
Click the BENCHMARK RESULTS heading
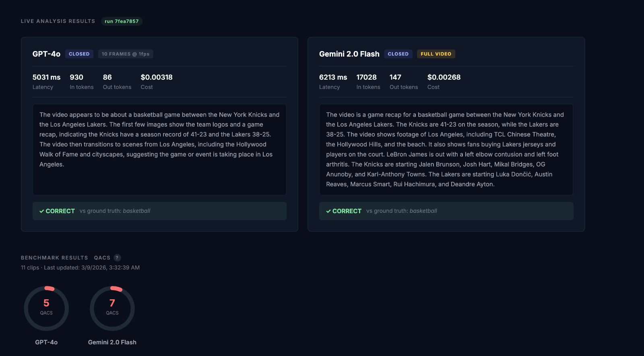click(54, 258)
